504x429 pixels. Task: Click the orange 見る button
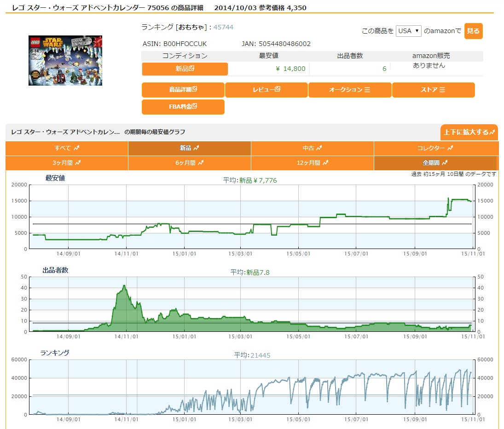tap(473, 31)
